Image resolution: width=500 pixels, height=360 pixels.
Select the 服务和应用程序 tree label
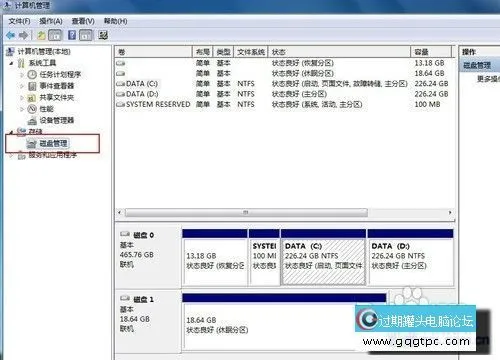pyautogui.click(x=53, y=155)
